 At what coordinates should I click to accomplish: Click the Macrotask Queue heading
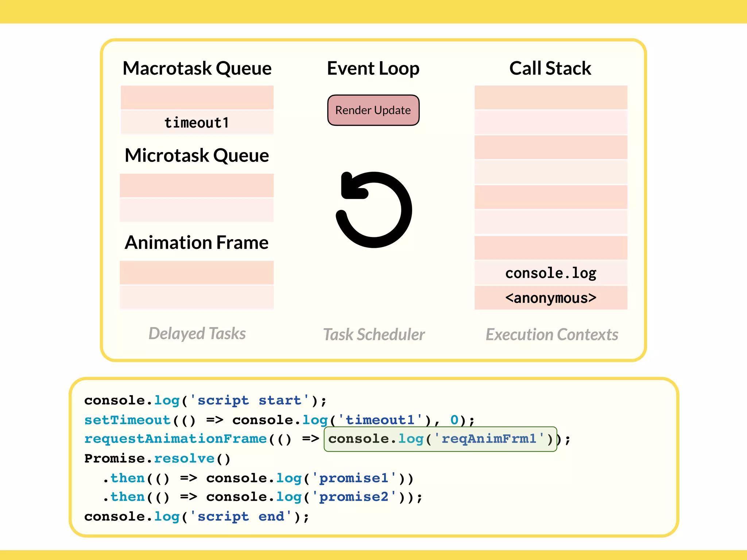(x=197, y=68)
